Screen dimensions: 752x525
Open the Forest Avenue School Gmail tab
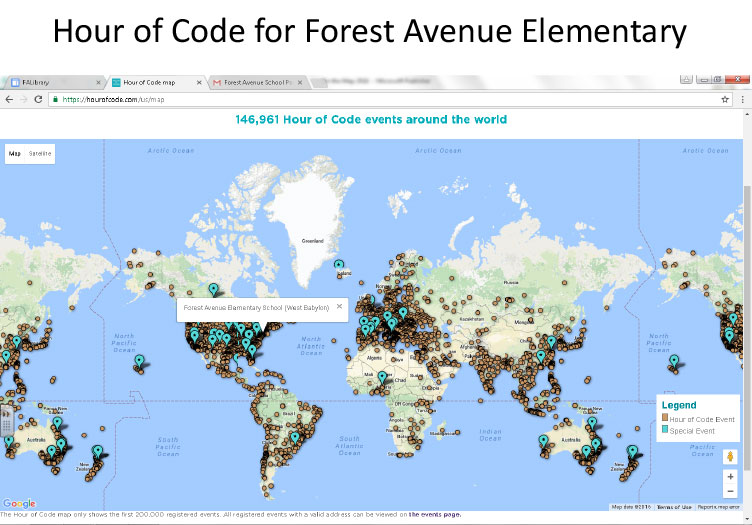258,82
